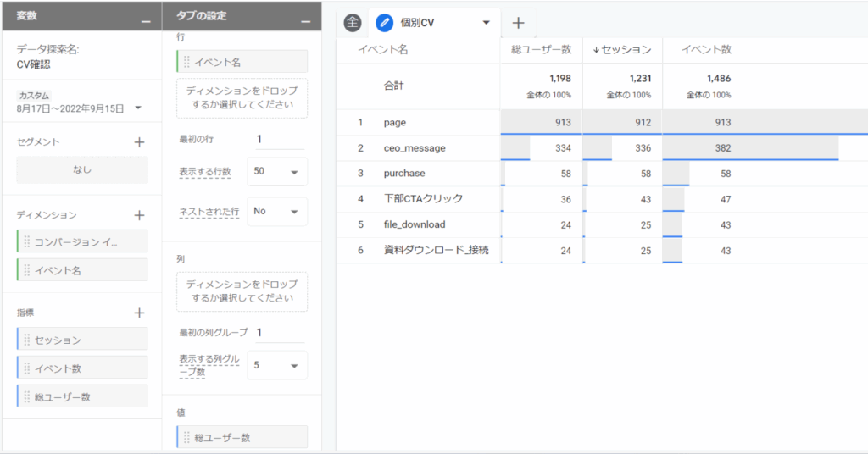This screenshot has width=868, height=454.
Task: Select the イベント数 metric chip
Action: 82,368
